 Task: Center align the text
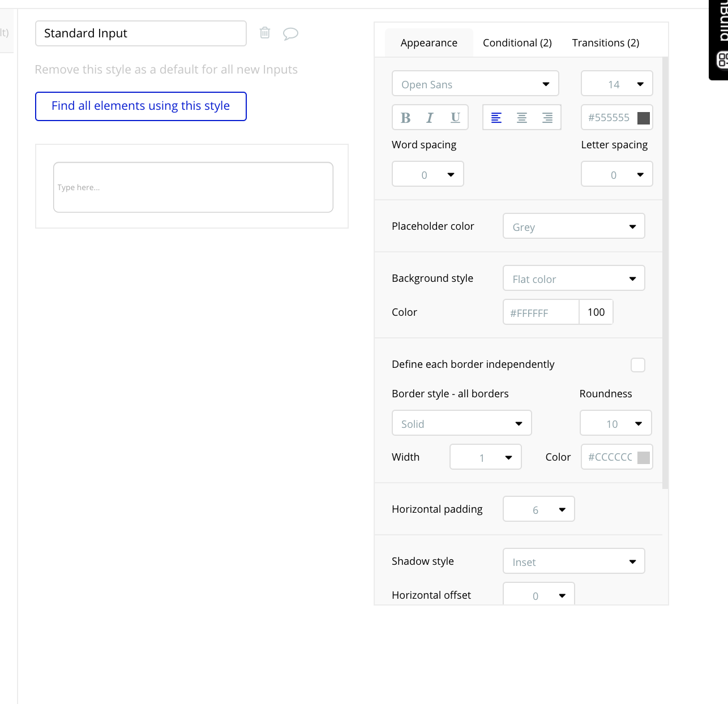click(x=522, y=118)
